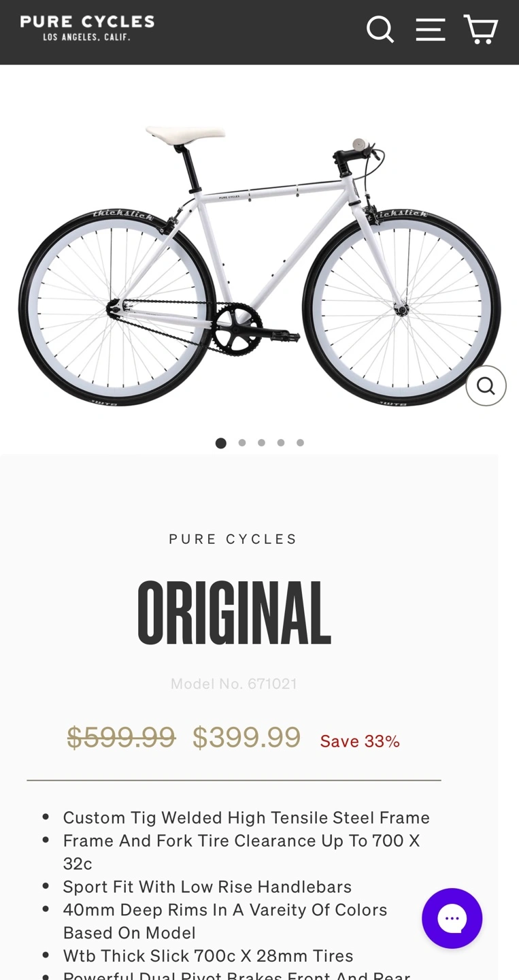
Task: Jump to the fourth carousel image dot
Action: [x=281, y=443]
